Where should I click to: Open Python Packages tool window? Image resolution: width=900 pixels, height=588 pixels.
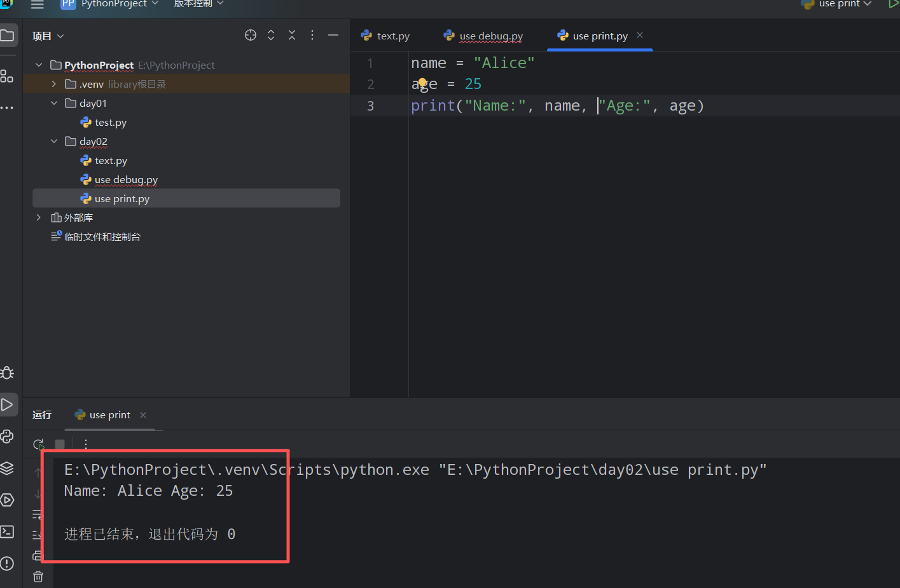(8, 437)
